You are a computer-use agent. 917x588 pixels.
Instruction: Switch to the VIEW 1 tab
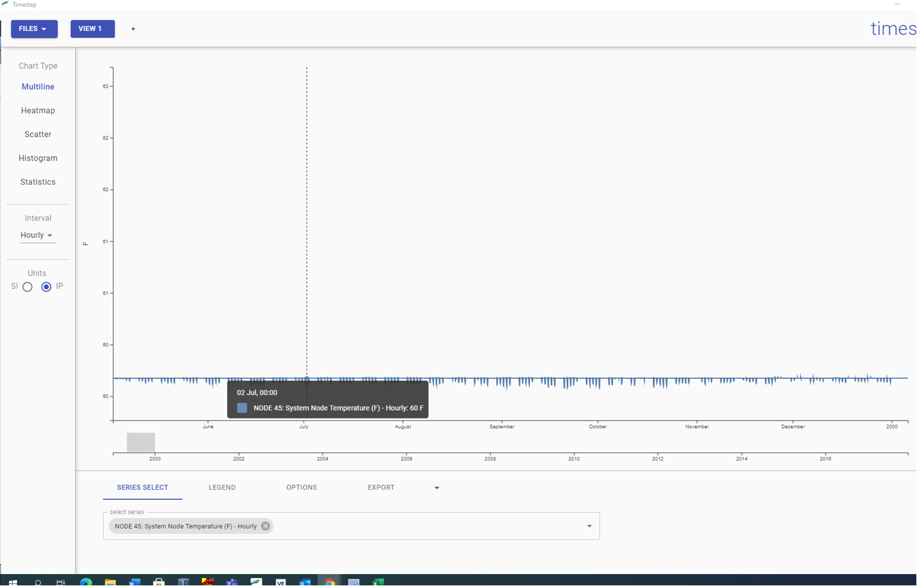tap(92, 29)
